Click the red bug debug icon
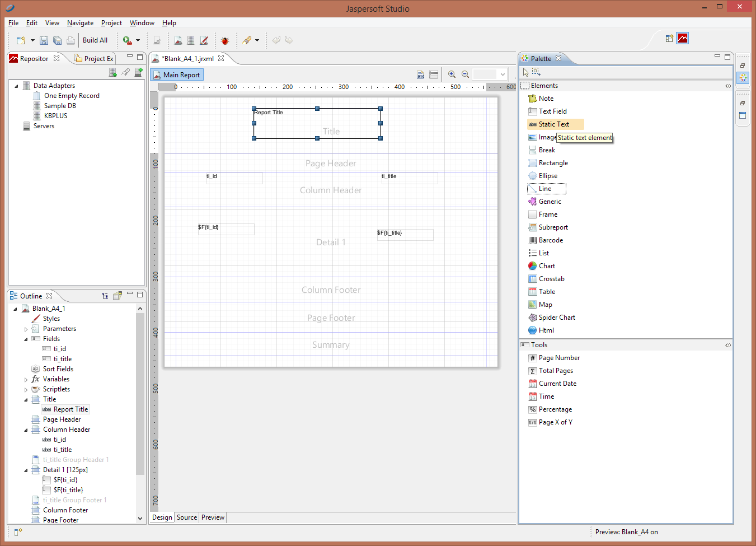Screen dimensions: 756x546 [x=225, y=40]
